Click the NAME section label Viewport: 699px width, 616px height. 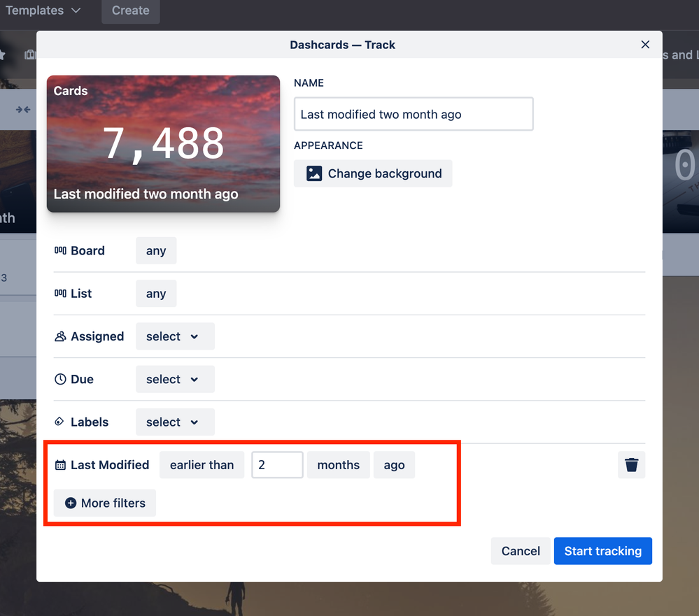point(309,83)
